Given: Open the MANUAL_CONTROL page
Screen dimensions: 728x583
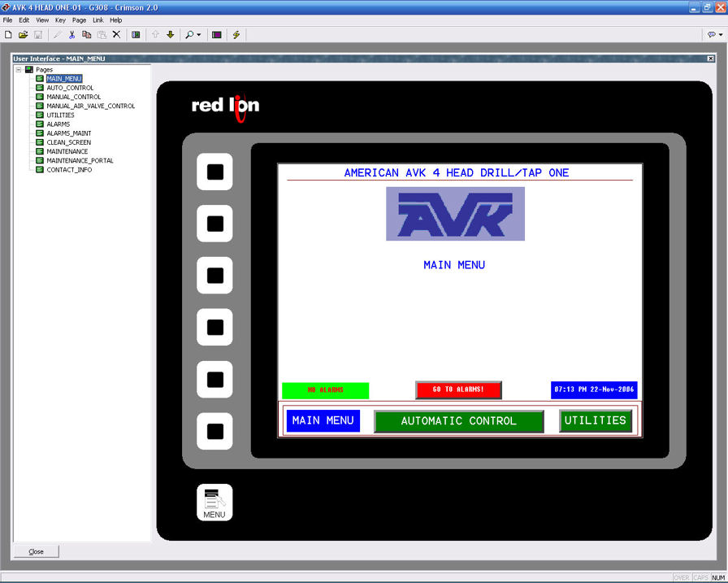Looking at the screenshot, I should point(74,97).
